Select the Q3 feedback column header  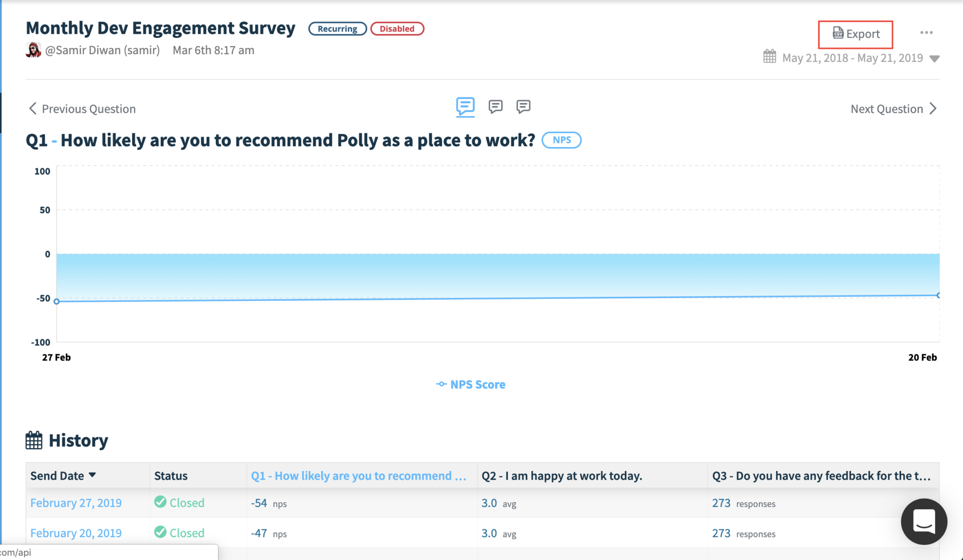pyautogui.click(x=821, y=476)
